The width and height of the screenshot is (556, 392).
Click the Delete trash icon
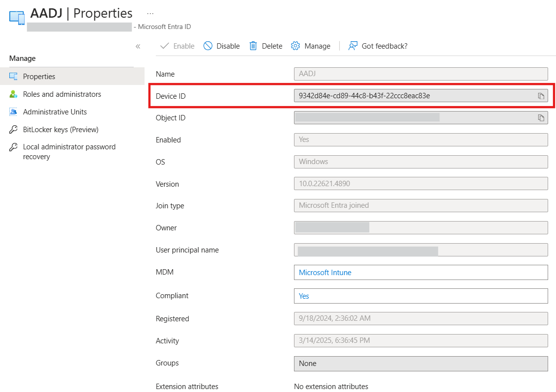253,46
